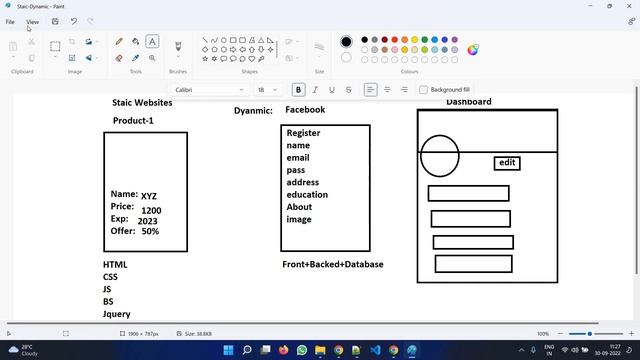The width and height of the screenshot is (640, 360).
Task: Click the "edit" box on canvas
Action: pyautogui.click(x=507, y=163)
